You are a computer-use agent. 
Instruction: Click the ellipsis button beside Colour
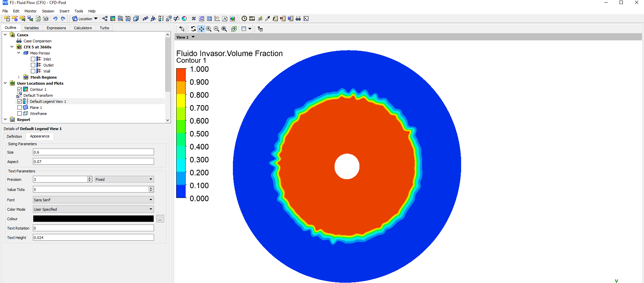coord(160,219)
